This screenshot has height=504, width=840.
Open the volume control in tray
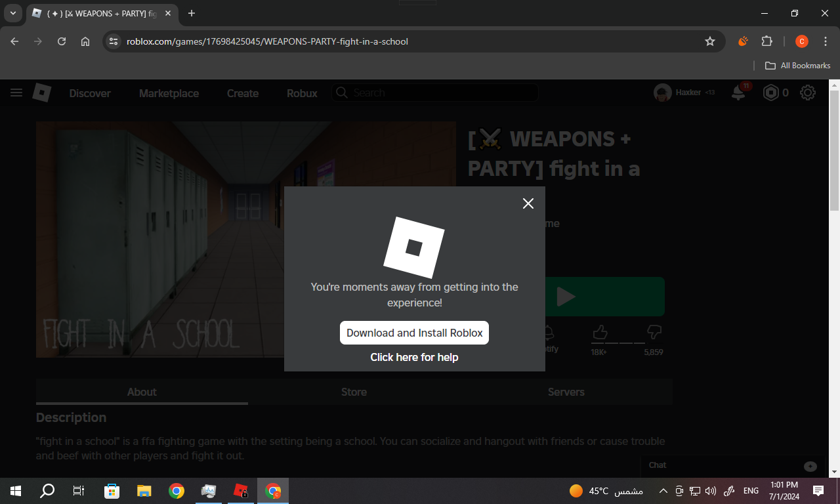click(711, 491)
